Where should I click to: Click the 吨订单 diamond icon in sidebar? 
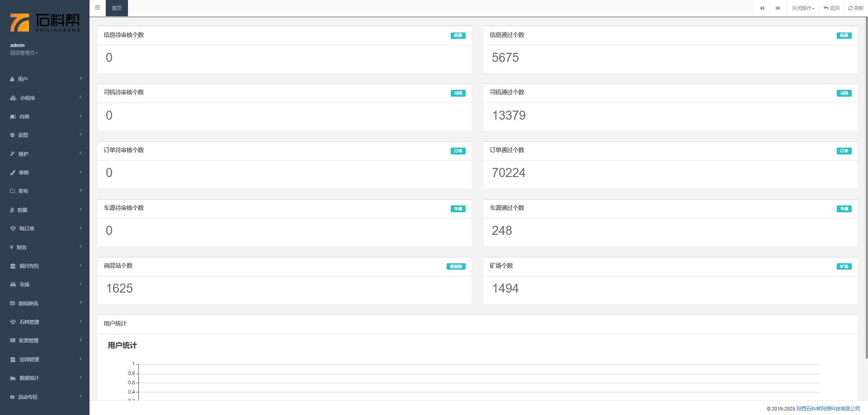tap(13, 228)
